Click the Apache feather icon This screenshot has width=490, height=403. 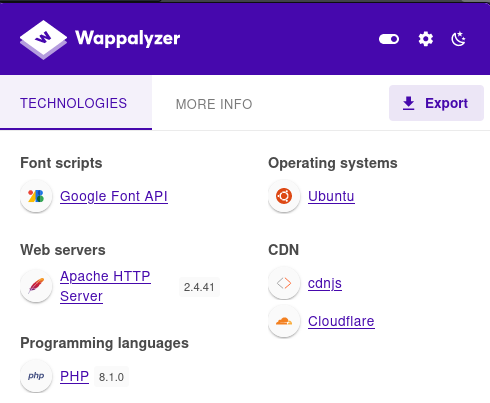[x=36, y=286]
